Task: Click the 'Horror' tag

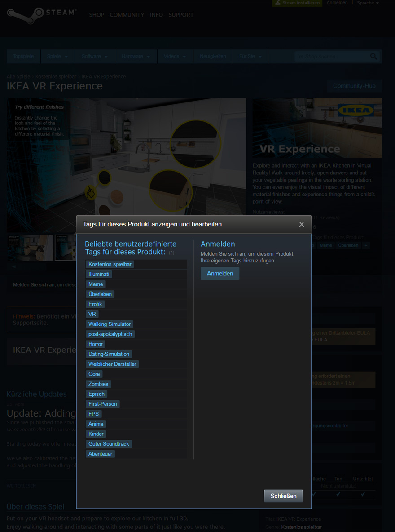Action: (96, 344)
